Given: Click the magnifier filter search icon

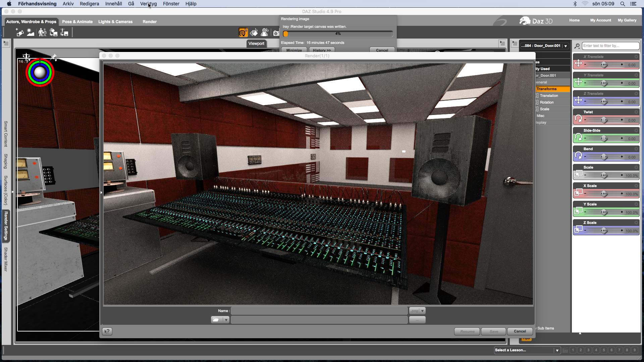Looking at the screenshot, I should (577, 46).
